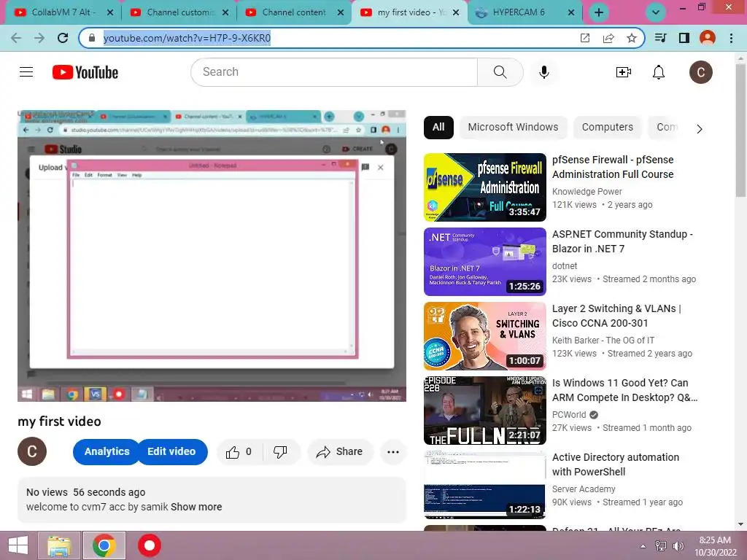Start voice search with the microphone

click(x=544, y=72)
